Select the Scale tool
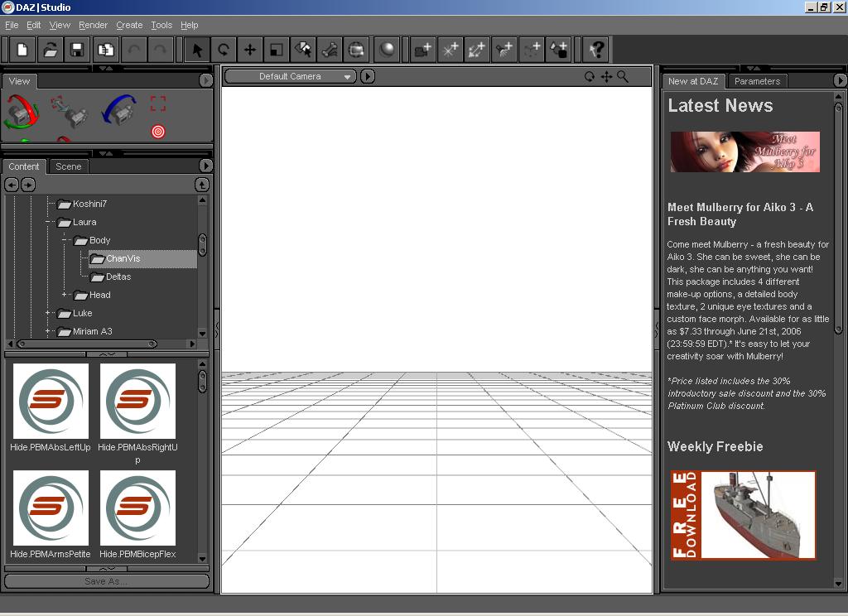Viewport: 848px width, 616px height. pos(277,50)
